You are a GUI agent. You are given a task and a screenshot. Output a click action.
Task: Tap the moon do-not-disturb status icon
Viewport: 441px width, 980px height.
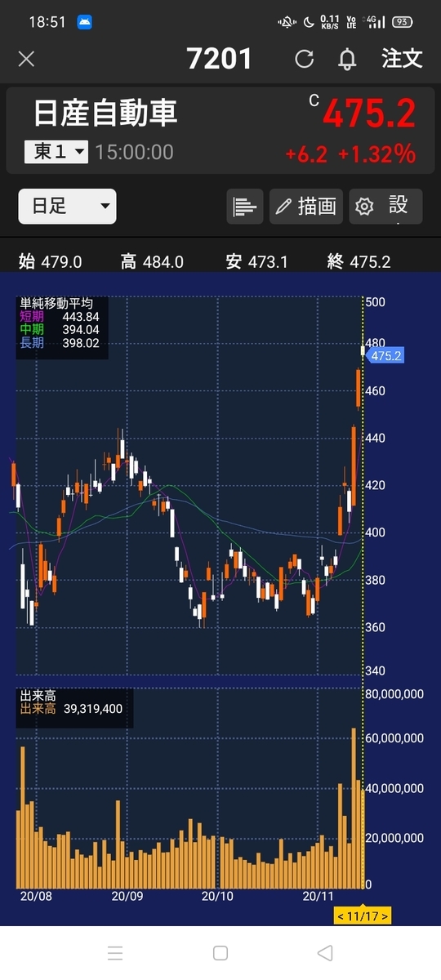tap(309, 22)
